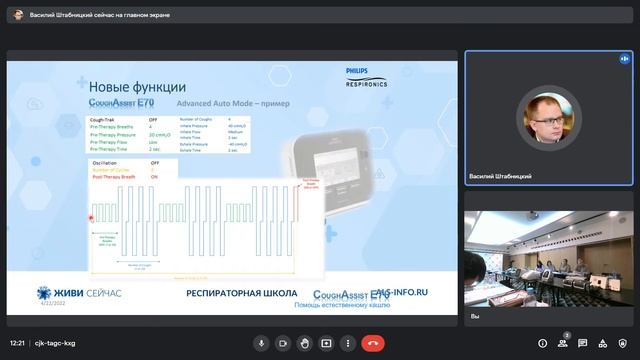The width and height of the screenshot is (640, 360).
Task: Click the clock showing 12:21
Action: (x=17, y=343)
